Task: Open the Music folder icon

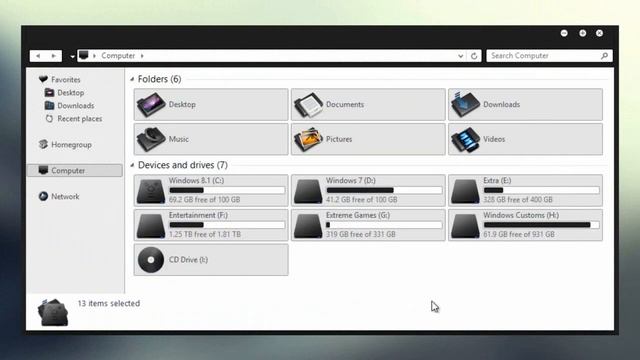Action: pyautogui.click(x=151, y=139)
